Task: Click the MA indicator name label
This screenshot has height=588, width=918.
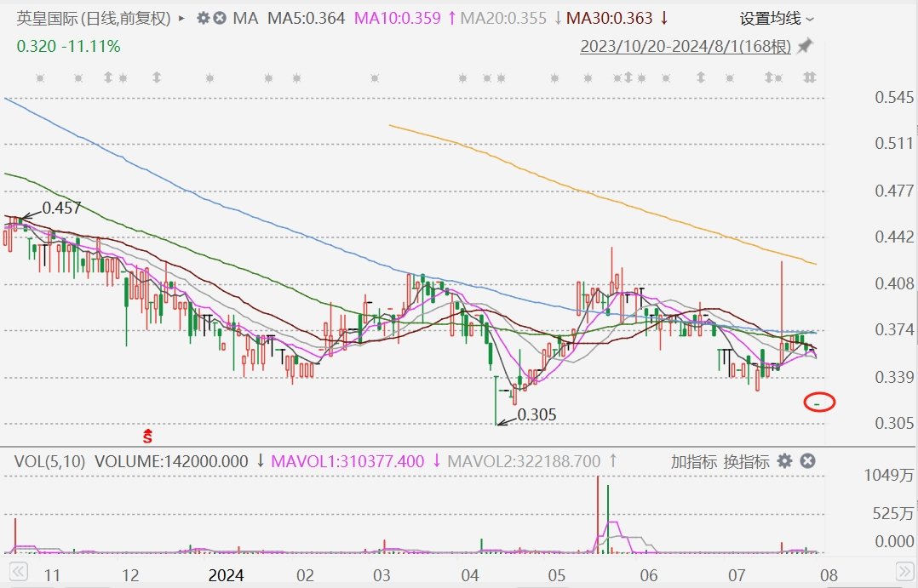Action: (246, 18)
